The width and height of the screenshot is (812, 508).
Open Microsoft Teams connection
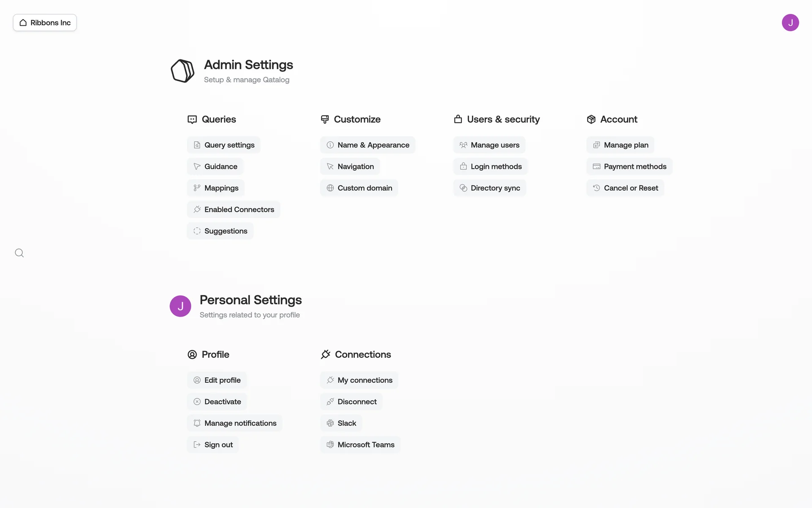pos(360,445)
